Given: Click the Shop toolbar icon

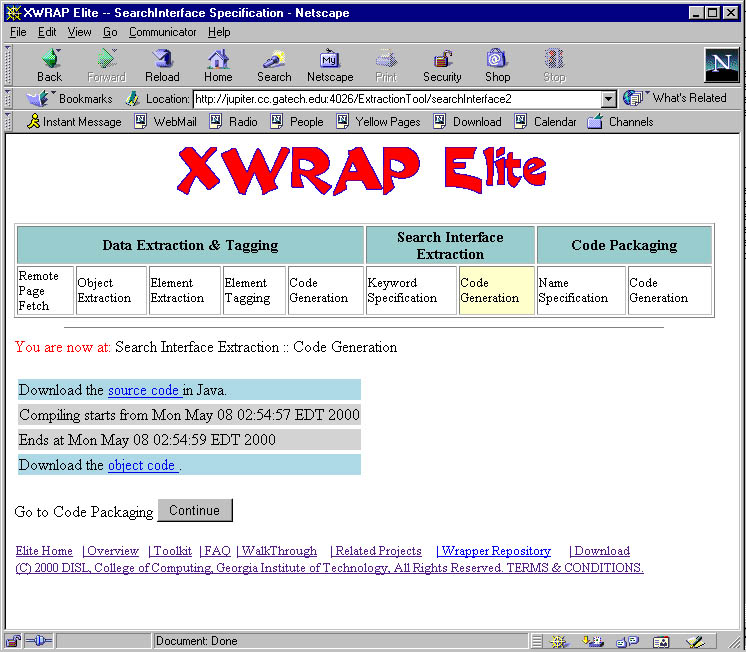Looking at the screenshot, I should click(497, 65).
